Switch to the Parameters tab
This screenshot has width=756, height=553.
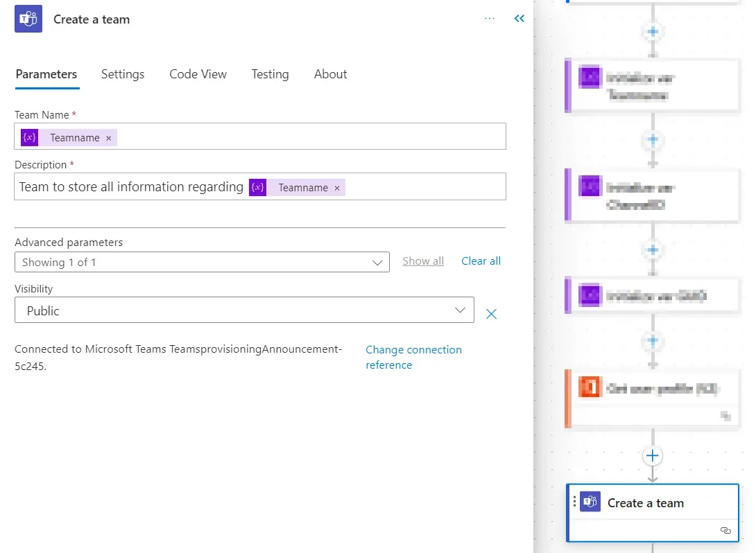46,74
